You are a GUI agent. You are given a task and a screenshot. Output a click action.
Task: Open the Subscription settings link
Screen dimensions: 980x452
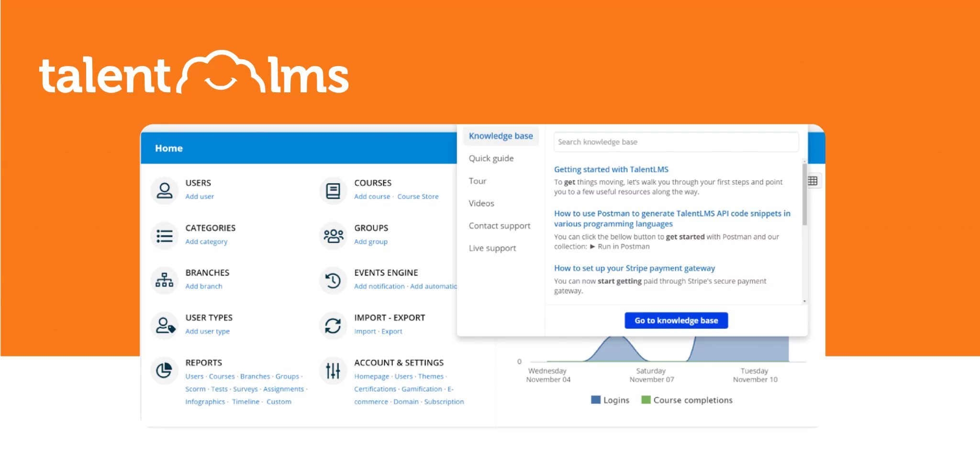[444, 402]
